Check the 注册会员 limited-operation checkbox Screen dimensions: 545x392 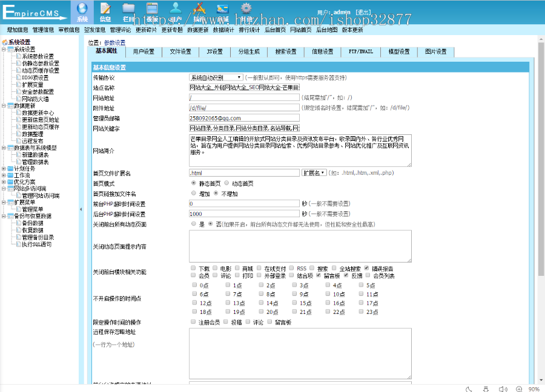(x=193, y=322)
